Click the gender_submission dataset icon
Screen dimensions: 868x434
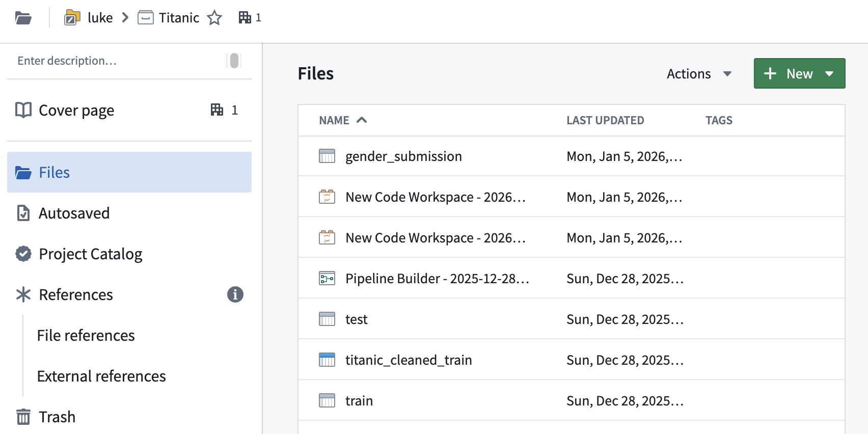[x=327, y=156]
